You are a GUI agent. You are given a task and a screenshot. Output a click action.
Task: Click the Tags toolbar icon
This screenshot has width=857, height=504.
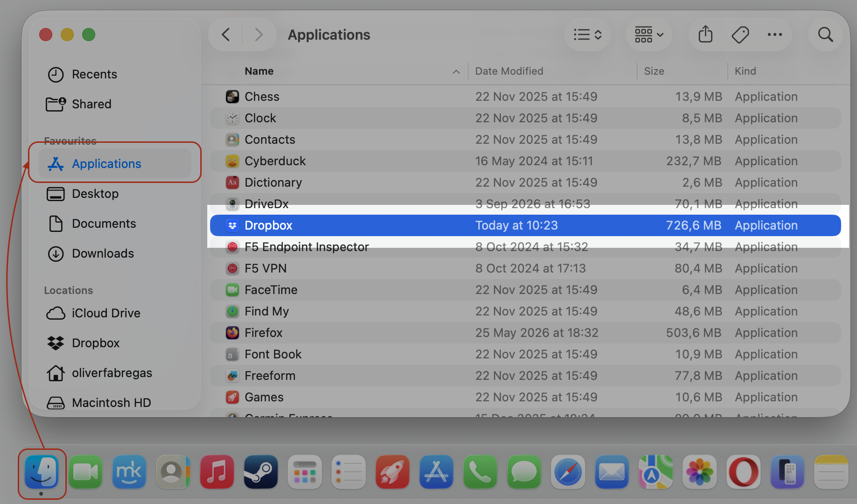(x=740, y=35)
